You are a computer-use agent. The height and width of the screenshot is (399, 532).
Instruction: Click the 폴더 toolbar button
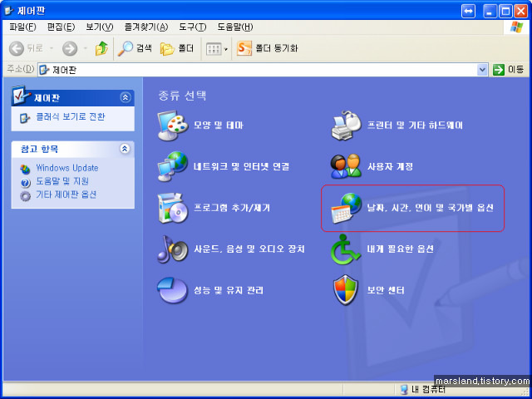pyautogui.click(x=177, y=48)
